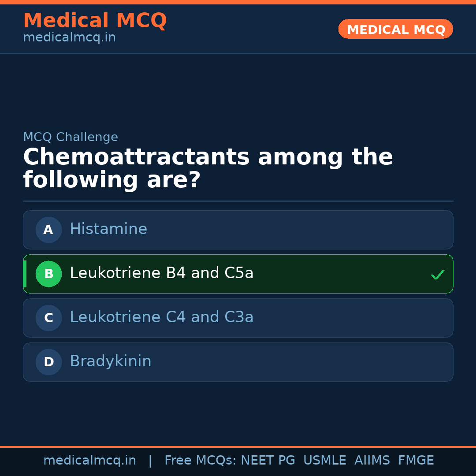Open the medicalmcq.in link in footer
This screenshot has width=476, height=476.
89,461
